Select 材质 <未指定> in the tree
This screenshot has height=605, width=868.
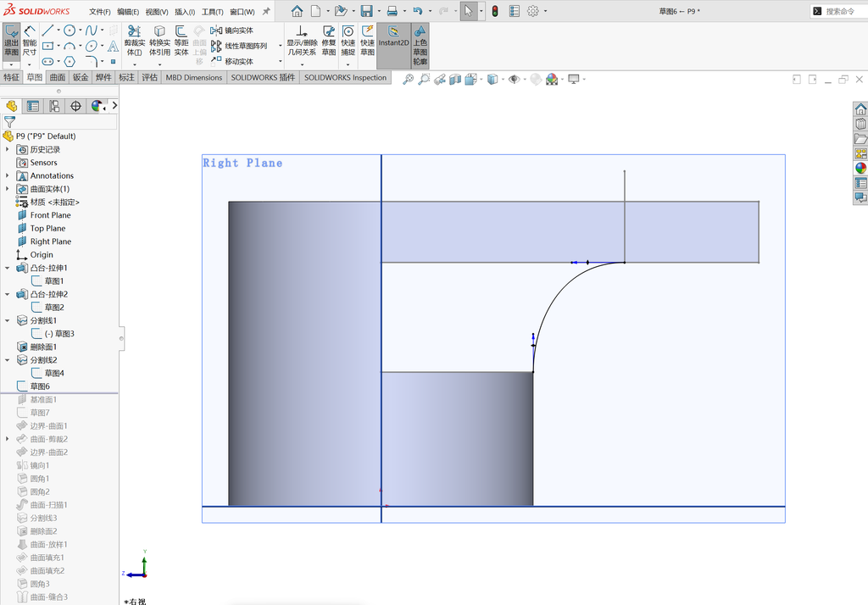(x=55, y=202)
